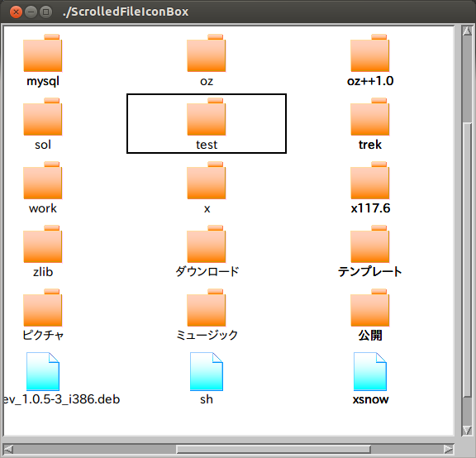
Task: Open the work folder
Action: [43, 180]
